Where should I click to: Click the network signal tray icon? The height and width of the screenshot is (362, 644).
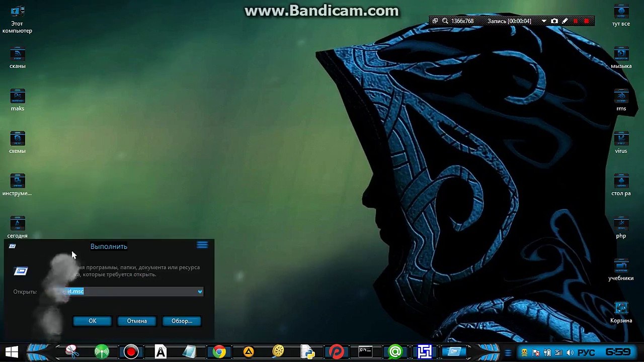(558, 352)
